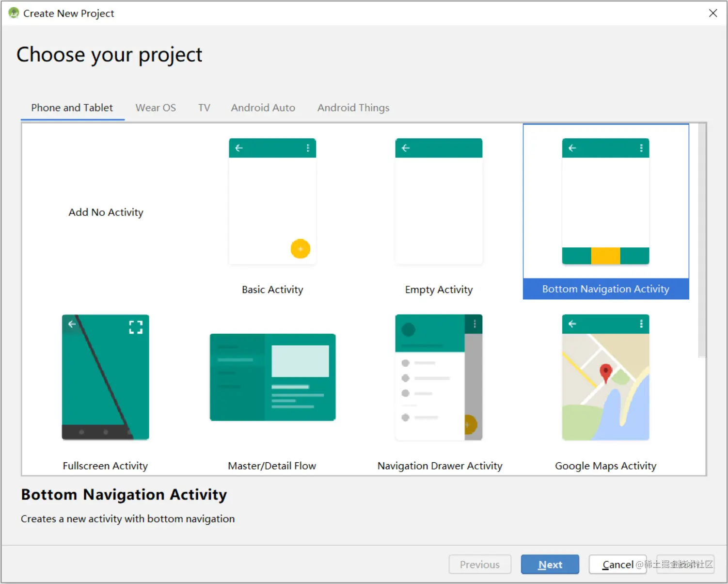Image resolution: width=728 pixels, height=584 pixels.
Task: Click the highlighted Bottom Navigation Activity label
Action: pos(605,289)
